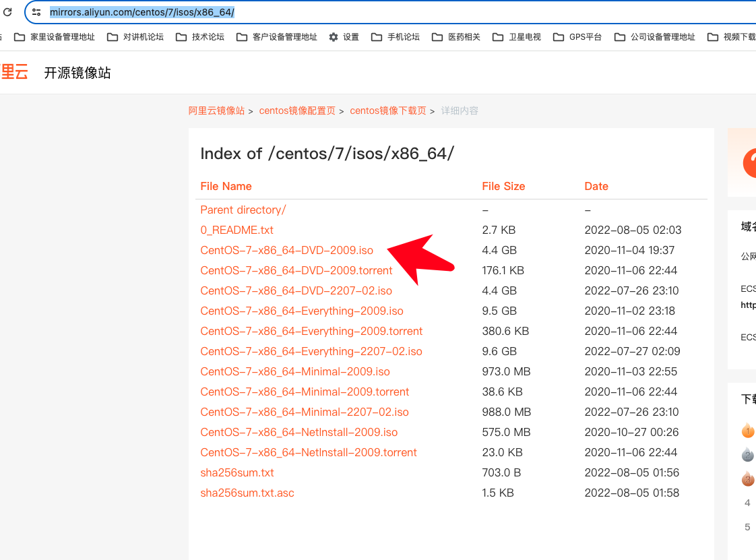Image resolution: width=756 pixels, height=560 pixels.
Task: Download CentOS-7-x86_64-DVD-2207-02.iso
Action: (x=296, y=291)
